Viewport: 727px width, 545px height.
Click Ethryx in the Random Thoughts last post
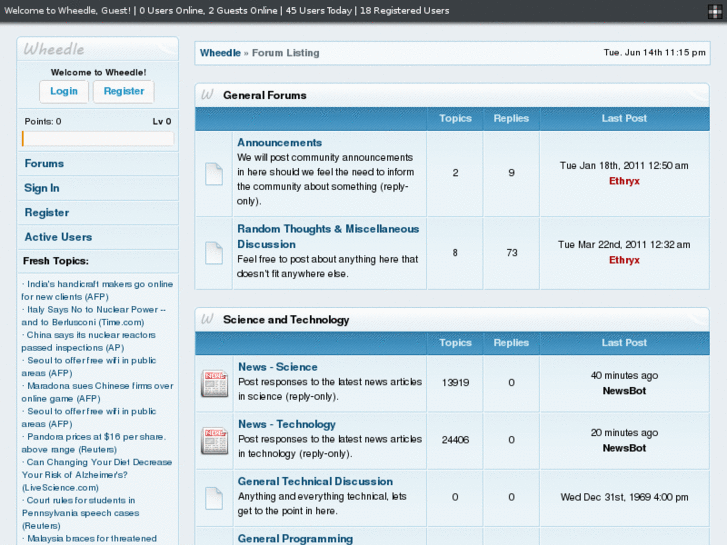[624, 260]
